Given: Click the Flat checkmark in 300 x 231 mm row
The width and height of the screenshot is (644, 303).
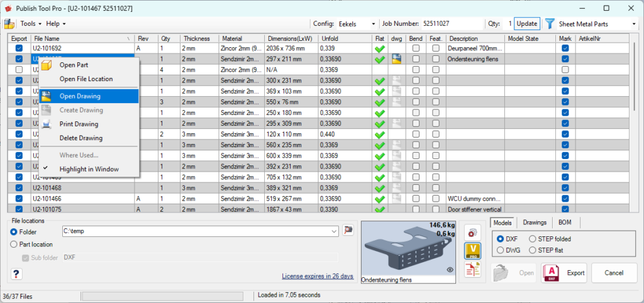Looking at the screenshot, I should coord(380,81).
